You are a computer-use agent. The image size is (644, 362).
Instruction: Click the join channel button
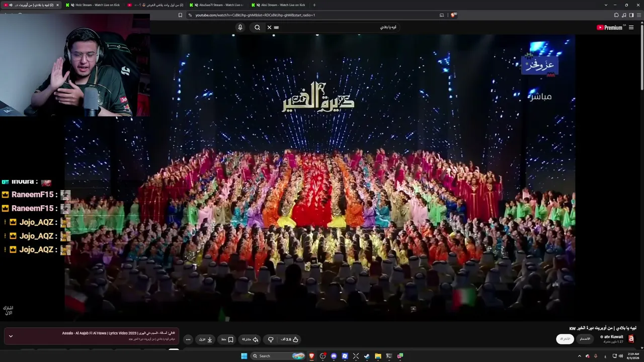585,339
